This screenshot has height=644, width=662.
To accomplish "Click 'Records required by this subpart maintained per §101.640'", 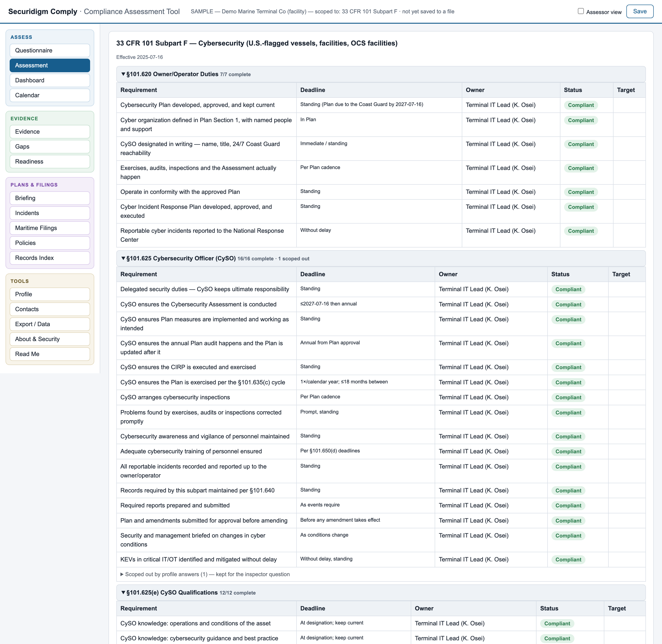I will click(x=197, y=490).
